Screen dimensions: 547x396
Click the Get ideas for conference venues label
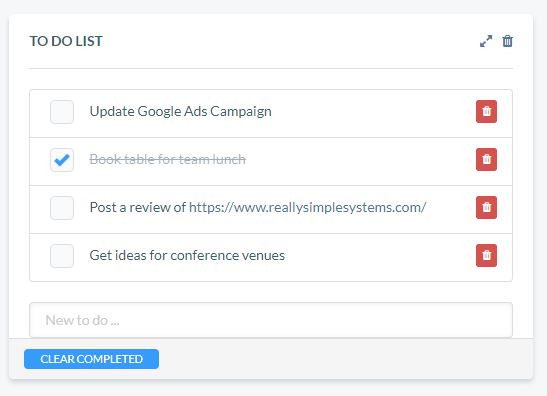[x=187, y=255]
